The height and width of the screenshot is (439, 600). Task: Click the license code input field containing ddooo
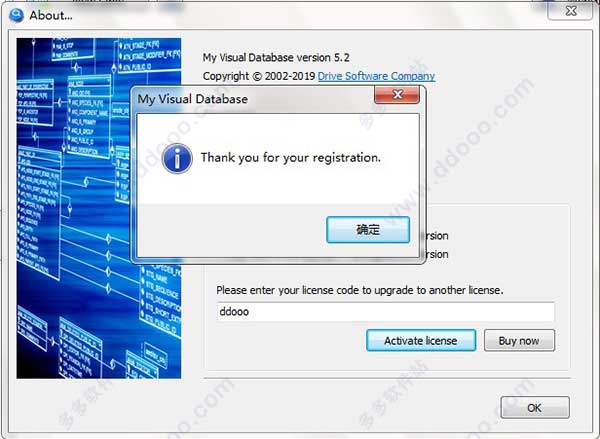(x=385, y=312)
